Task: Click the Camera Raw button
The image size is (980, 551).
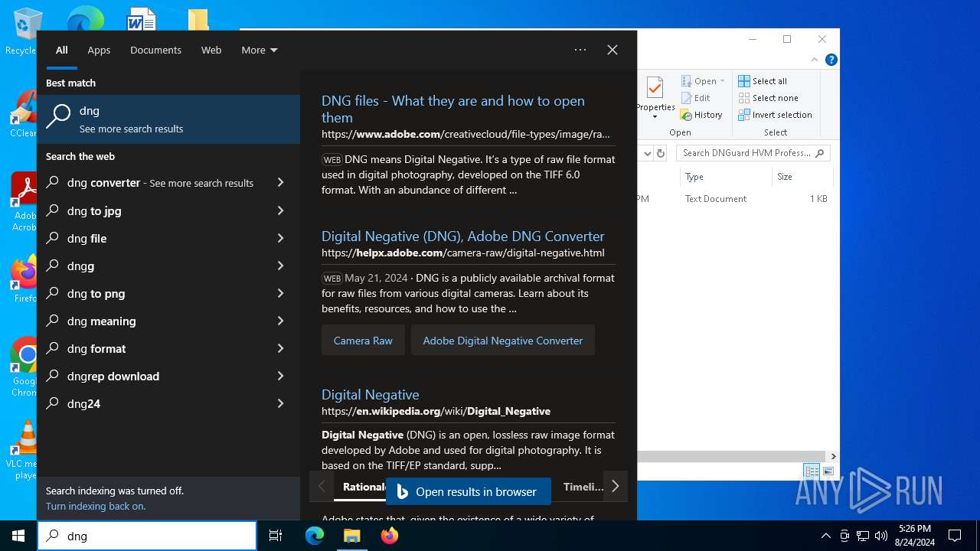Action: [363, 341]
